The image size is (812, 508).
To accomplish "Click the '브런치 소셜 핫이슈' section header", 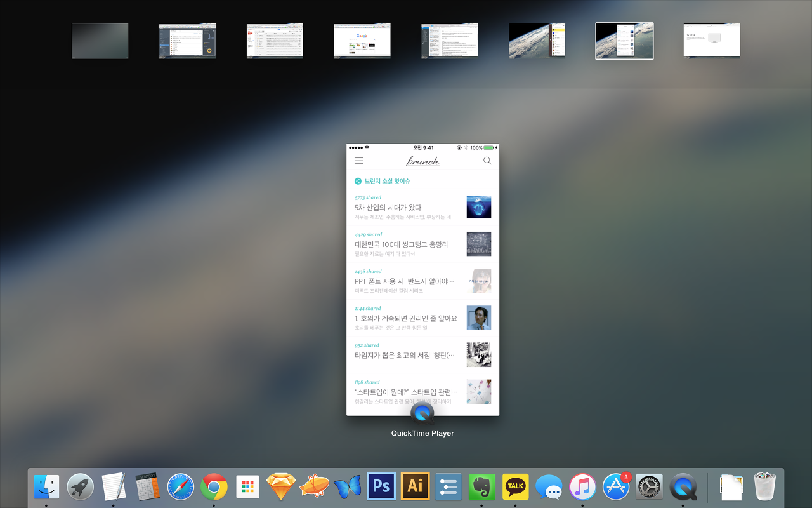I will [x=387, y=181].
